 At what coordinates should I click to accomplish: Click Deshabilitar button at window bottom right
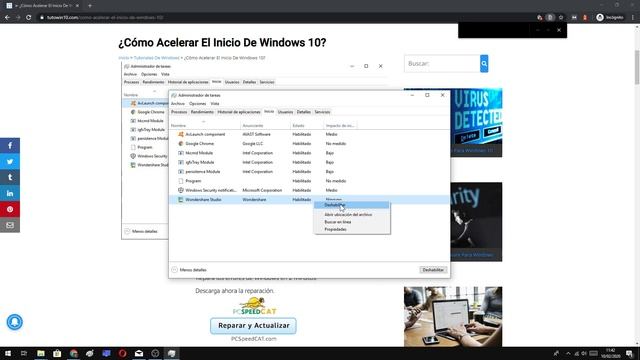433,270
